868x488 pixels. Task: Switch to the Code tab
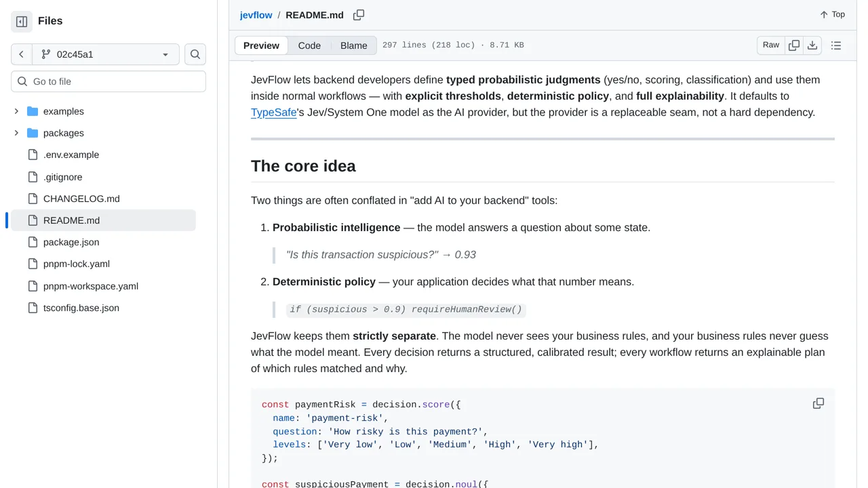[309, 45]
